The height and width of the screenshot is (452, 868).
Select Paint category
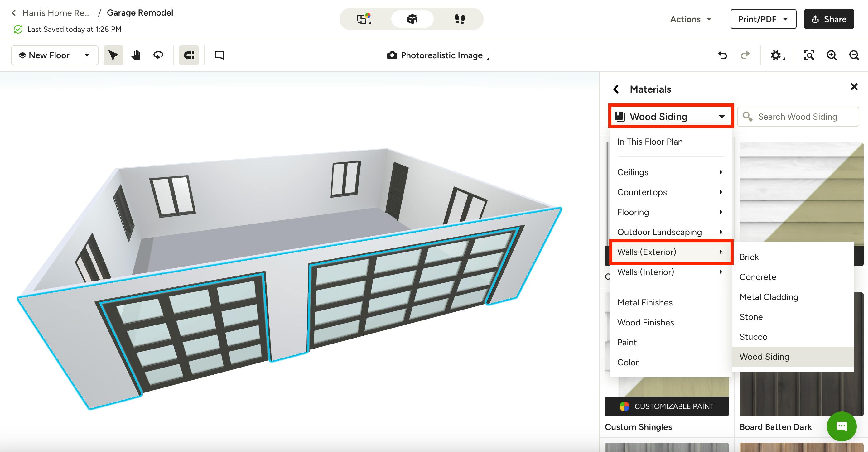tap(671, 342)
